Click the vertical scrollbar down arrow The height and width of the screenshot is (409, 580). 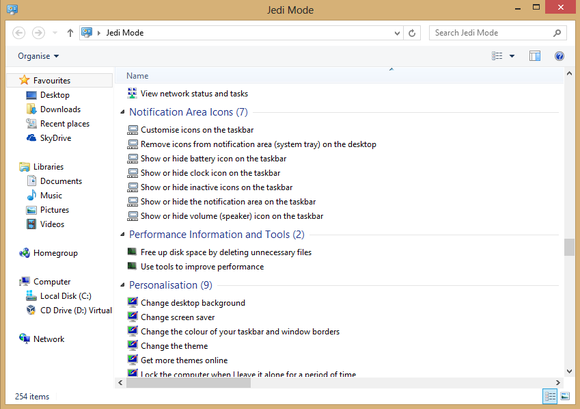(569, 371)
